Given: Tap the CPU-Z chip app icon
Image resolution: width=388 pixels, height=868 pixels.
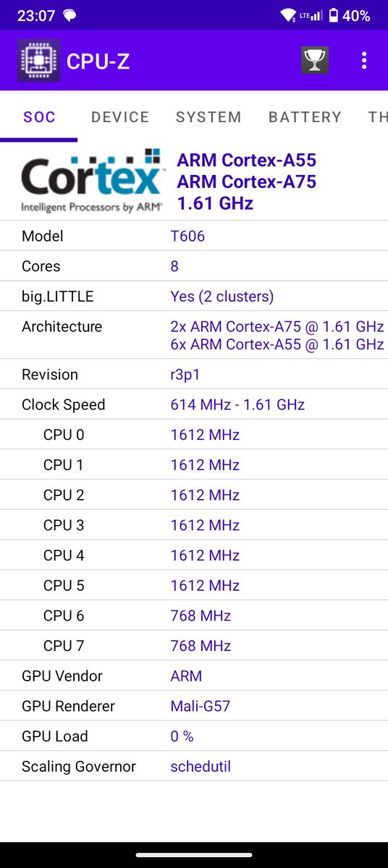Looking at the screenshot, I should point(39,61).
